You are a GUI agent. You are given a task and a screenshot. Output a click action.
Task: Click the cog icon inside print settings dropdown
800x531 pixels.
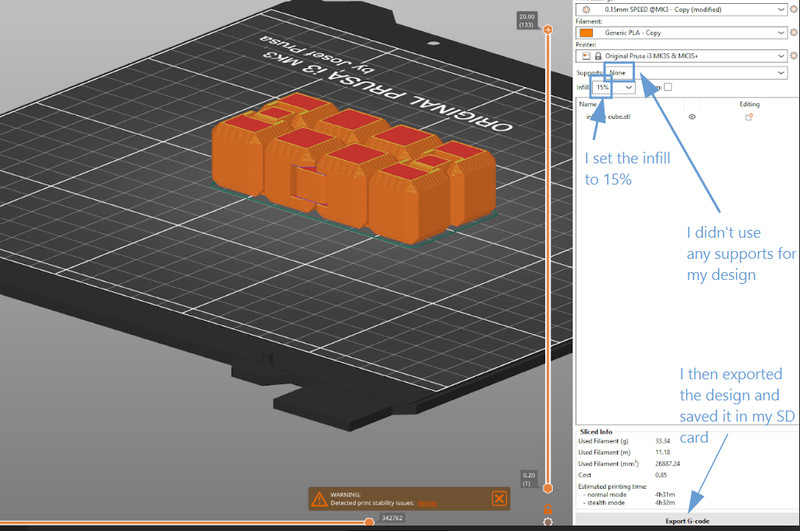(586, 10)
